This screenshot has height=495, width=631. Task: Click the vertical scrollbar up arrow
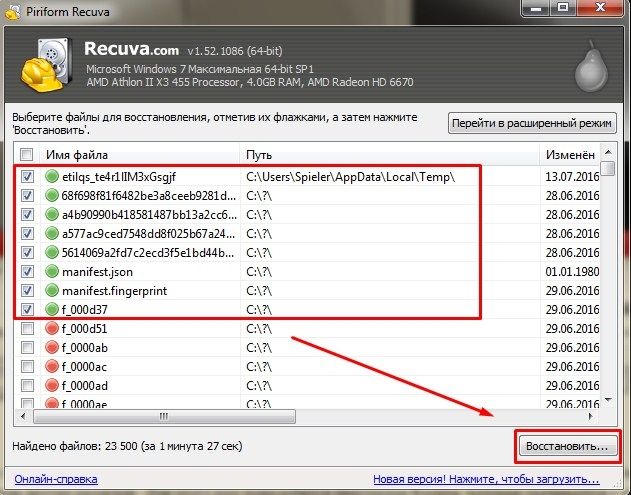point(608,152)
